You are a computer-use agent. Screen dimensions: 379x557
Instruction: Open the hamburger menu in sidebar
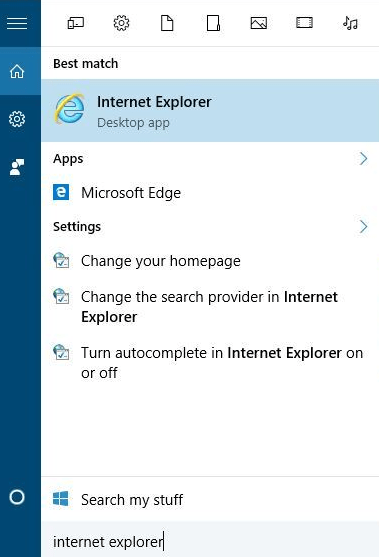coord(17,23)
